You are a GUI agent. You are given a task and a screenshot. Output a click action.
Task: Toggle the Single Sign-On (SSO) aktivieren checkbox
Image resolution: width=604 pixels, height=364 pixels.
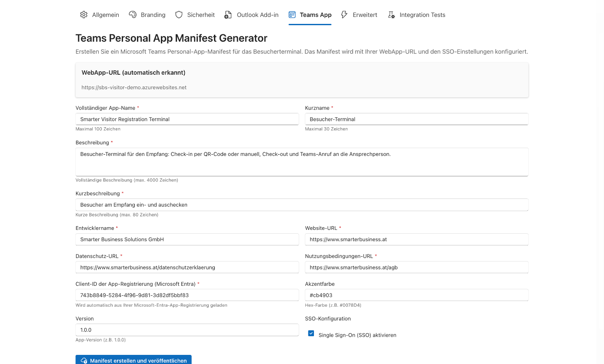311,334
